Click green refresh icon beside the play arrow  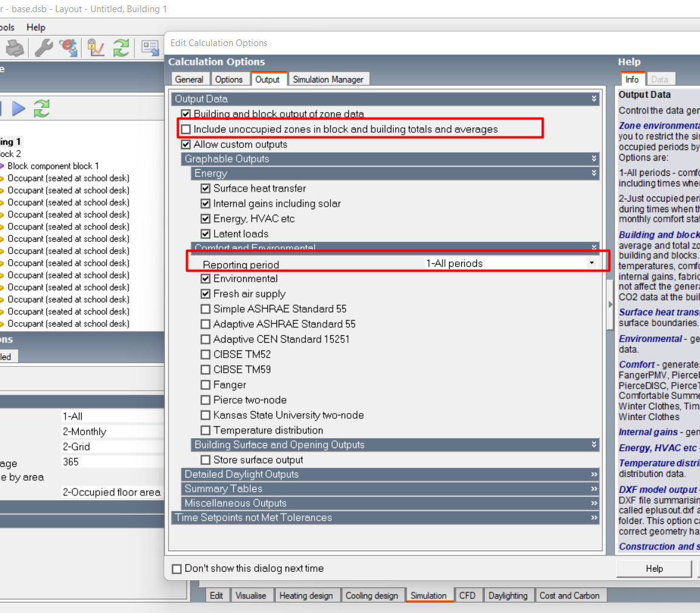pos(42,109)
